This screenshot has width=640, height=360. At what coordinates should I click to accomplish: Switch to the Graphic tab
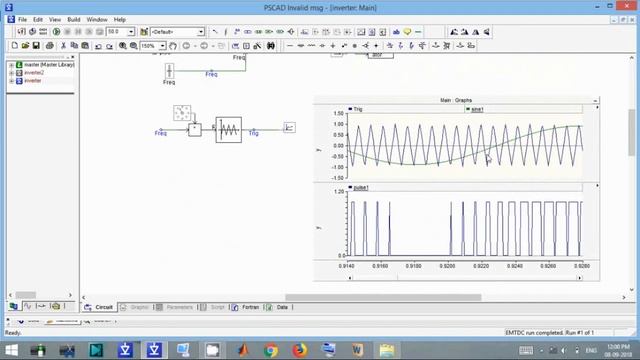click(x=135, y=307)
